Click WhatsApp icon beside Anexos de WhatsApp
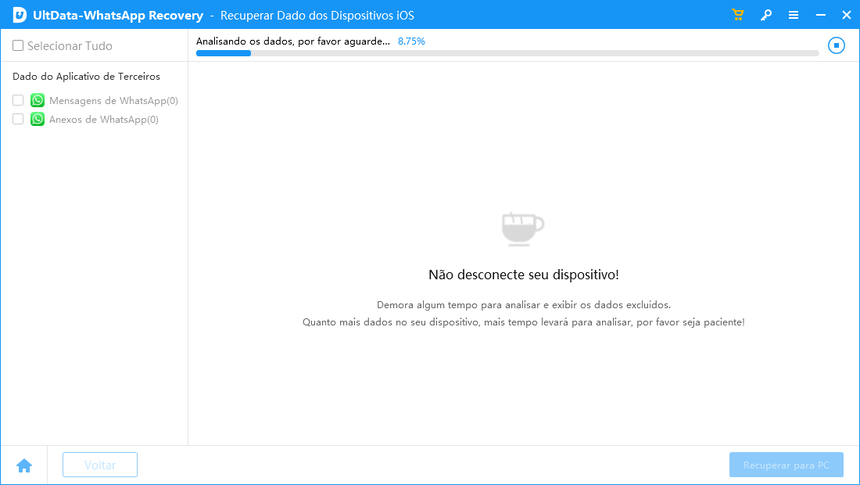 point(37,119)
